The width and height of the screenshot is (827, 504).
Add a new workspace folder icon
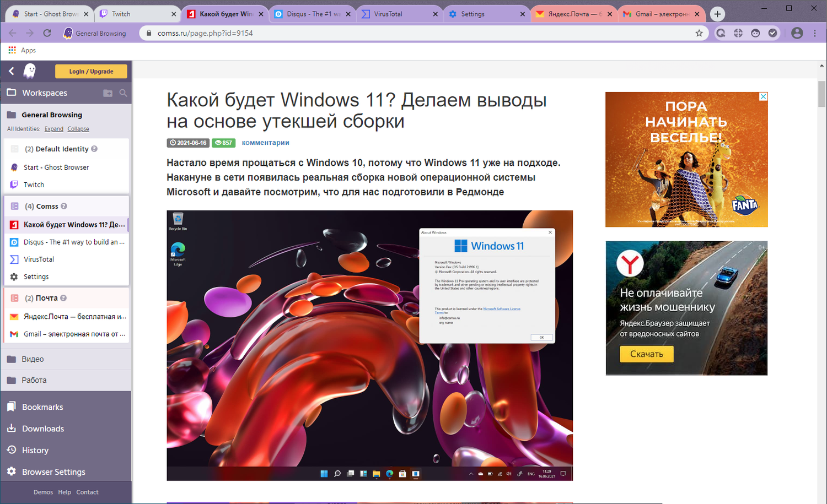pos(108,93)
